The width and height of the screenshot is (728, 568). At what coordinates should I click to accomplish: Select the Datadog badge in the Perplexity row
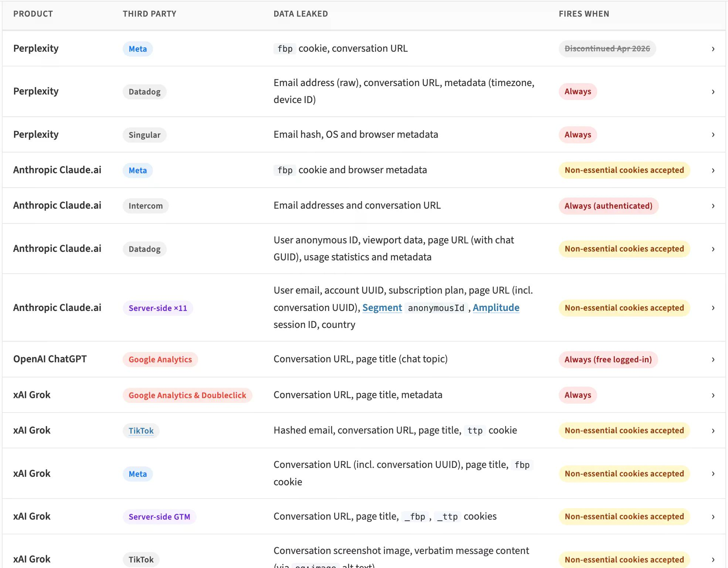coord(144,92)
